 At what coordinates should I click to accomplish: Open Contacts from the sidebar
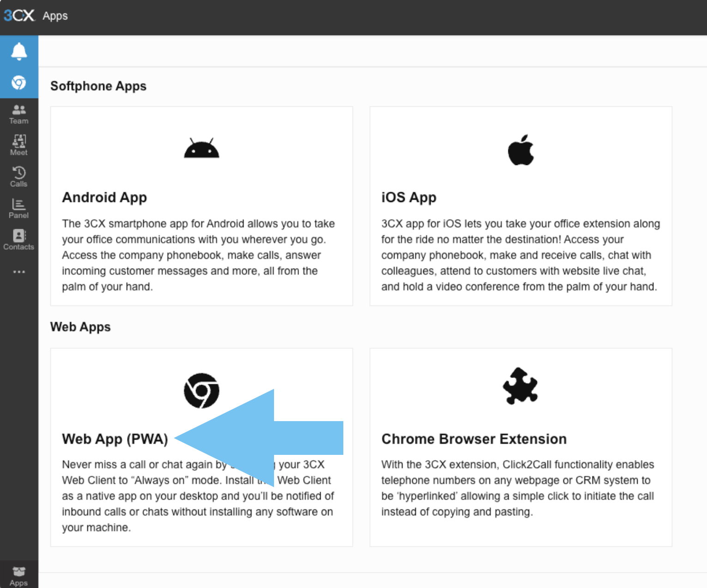tap(19, 239)
